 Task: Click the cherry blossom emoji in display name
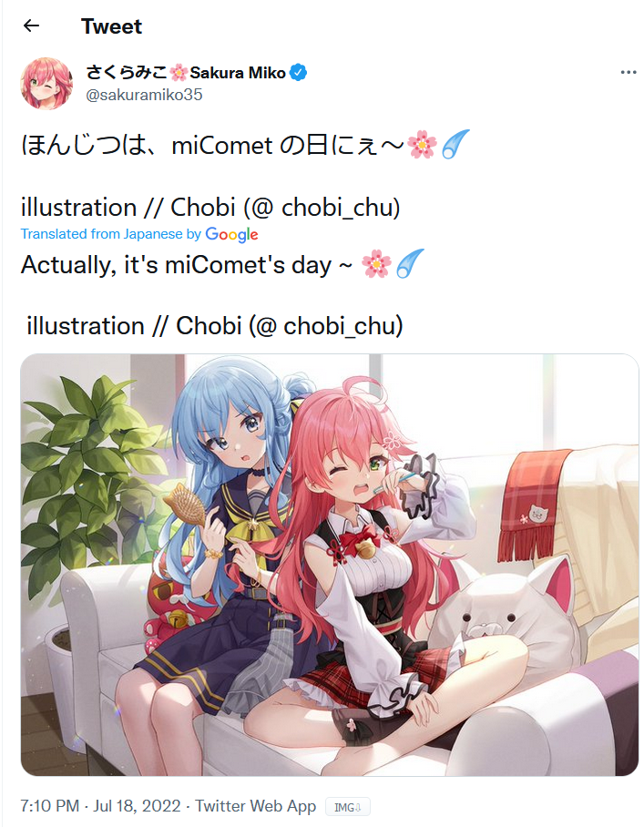click(179, 72)
